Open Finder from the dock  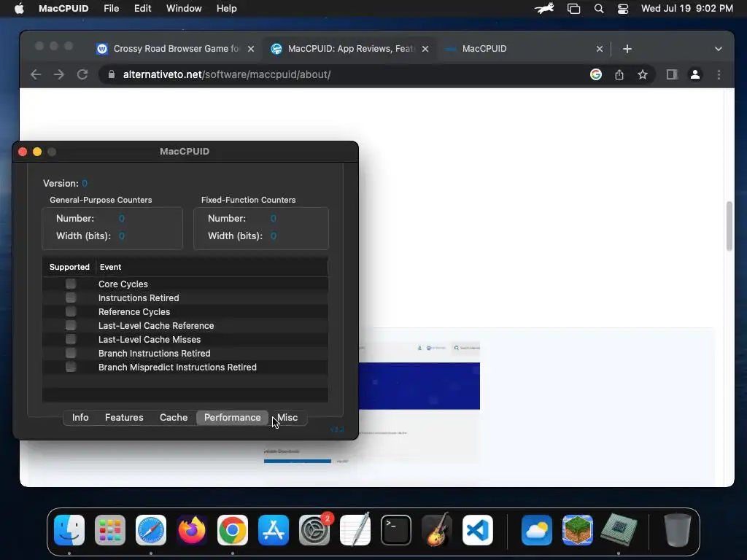coord(69,530)
